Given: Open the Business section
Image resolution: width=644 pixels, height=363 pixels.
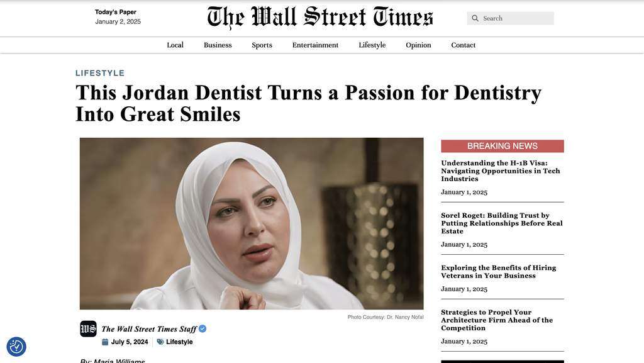Looking at the screenshot, I should 218,45.
